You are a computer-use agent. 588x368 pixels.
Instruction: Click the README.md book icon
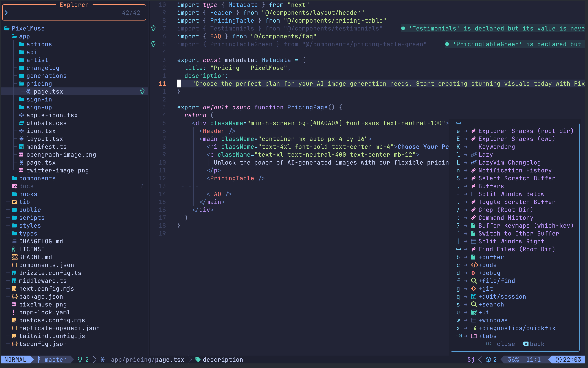[14, 257]
